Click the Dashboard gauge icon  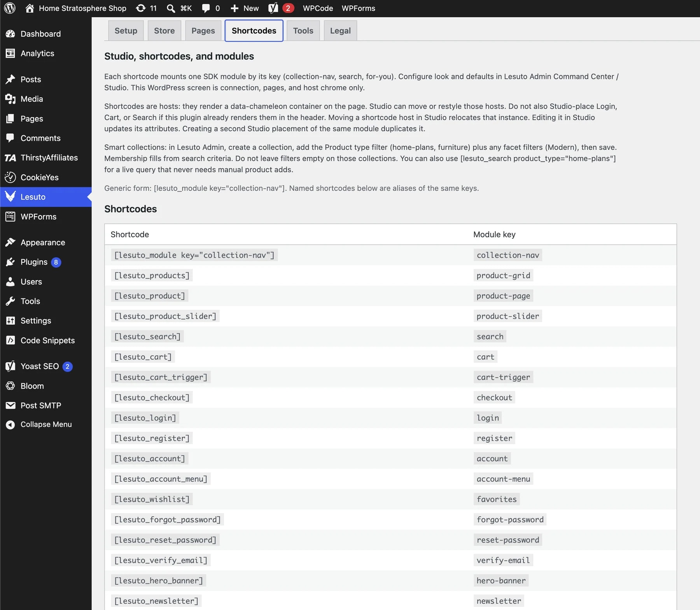pyautogui.click(x=10, y=34)
